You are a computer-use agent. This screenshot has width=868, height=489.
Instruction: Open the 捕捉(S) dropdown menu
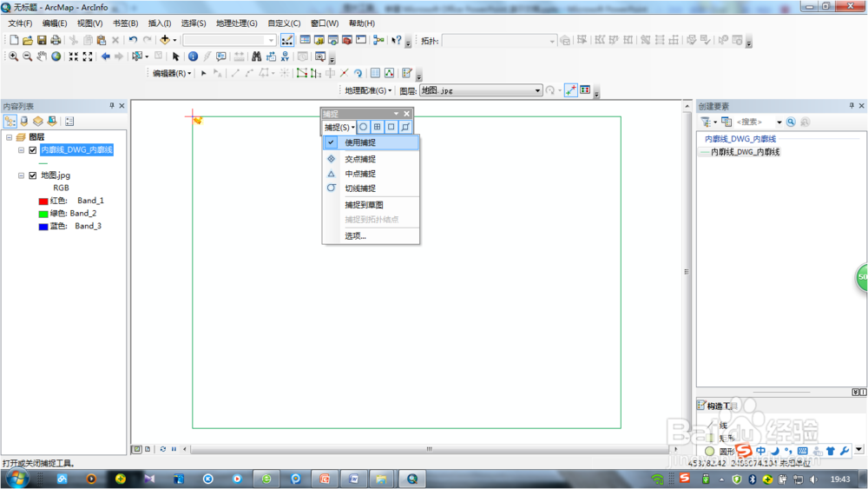tap(339, 128)
